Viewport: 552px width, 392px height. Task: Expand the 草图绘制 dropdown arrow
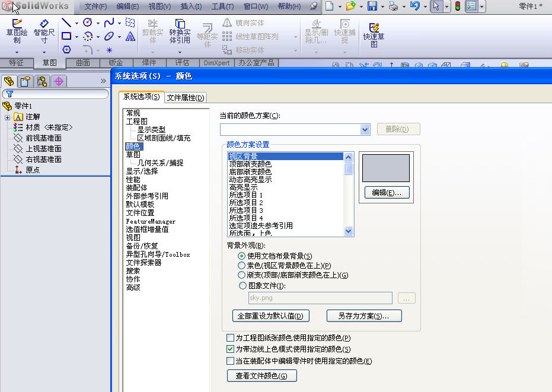pyautogui.click(x=17, y=52)
